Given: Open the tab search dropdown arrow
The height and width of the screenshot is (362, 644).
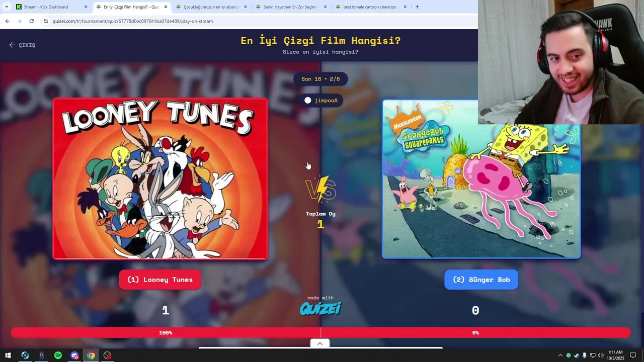Looking at the screenshot, I should pyautogui.click(x=6, y=7).
